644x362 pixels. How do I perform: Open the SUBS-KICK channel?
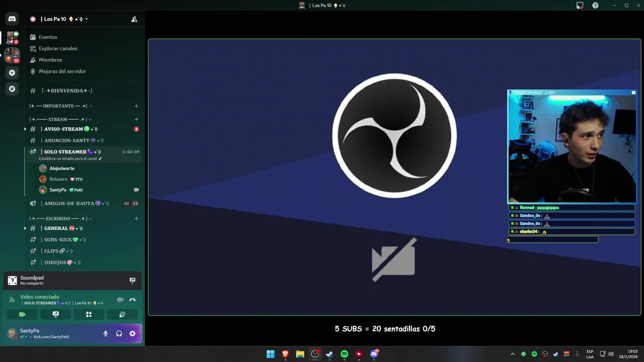point(65,240)
